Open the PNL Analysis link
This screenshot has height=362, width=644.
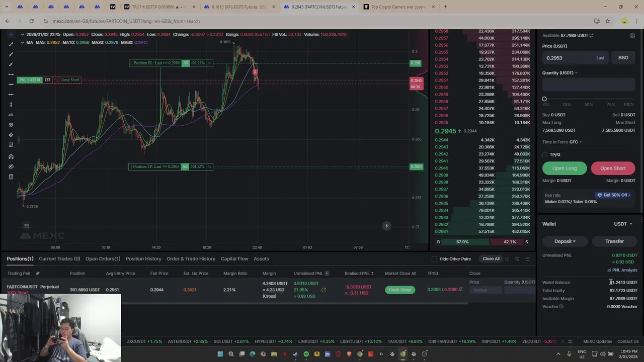click(622, 270)
